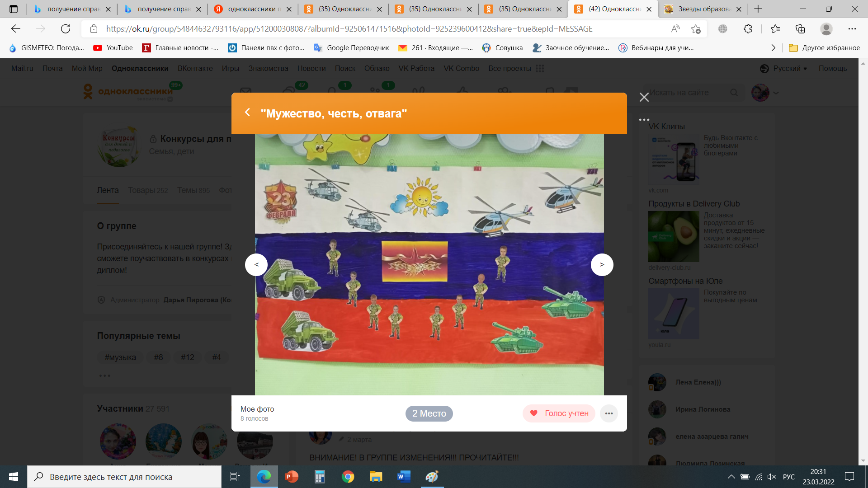This screenshot has width=868, height=488.
Task: Open more options next to vote button
Action: [x=609, y=413]
